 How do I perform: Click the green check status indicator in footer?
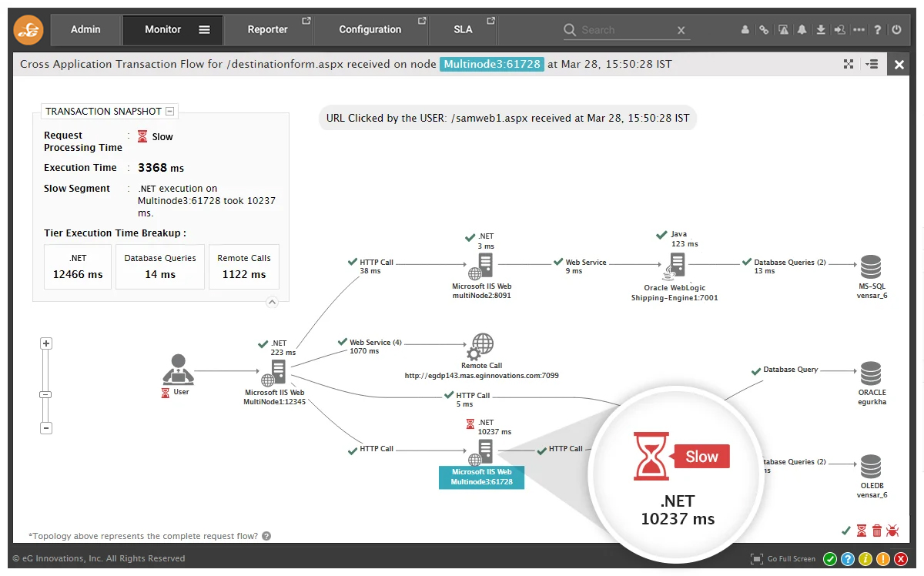830,559
